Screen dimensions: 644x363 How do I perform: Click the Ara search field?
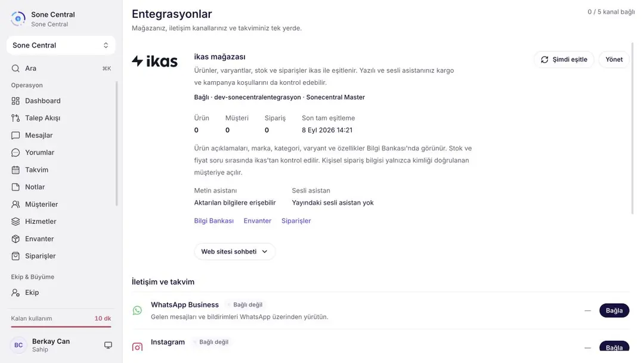coord(61,68)
